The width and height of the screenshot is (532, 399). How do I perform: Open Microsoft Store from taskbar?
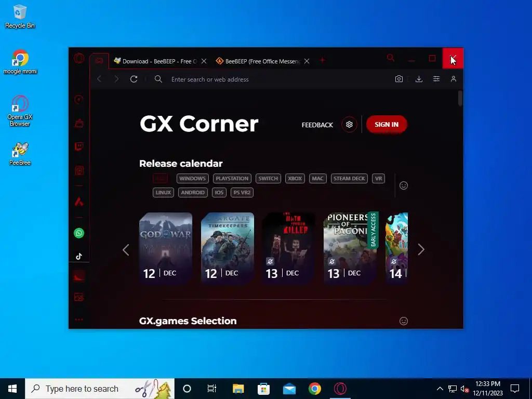(x=263, y=389)
